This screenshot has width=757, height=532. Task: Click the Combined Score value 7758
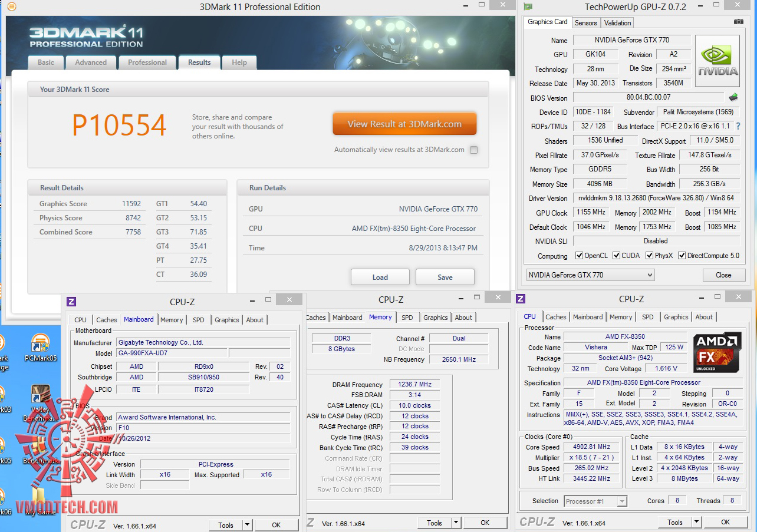coord(133,232)
